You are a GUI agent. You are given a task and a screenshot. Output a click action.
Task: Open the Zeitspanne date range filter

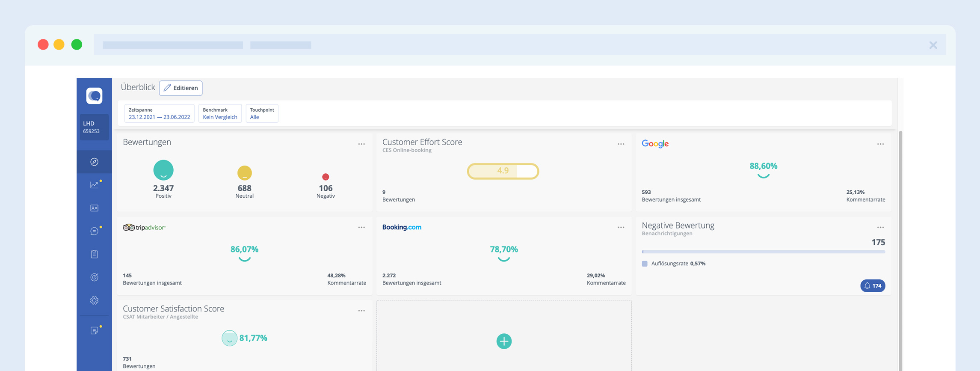point(159,113)
